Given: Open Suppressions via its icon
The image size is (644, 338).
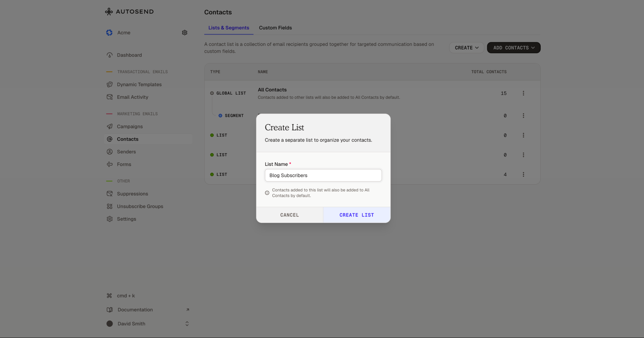Looking at the screenshot, I should [110, 194].
